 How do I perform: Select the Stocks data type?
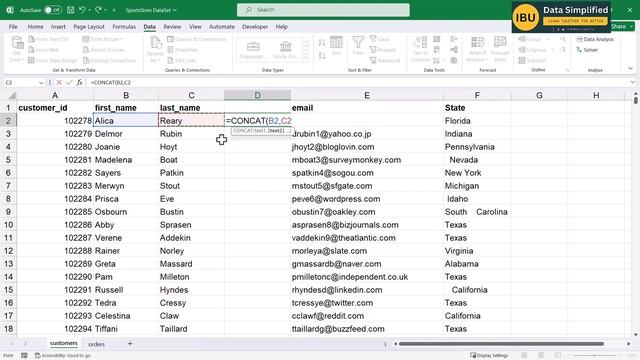point(285,50)
